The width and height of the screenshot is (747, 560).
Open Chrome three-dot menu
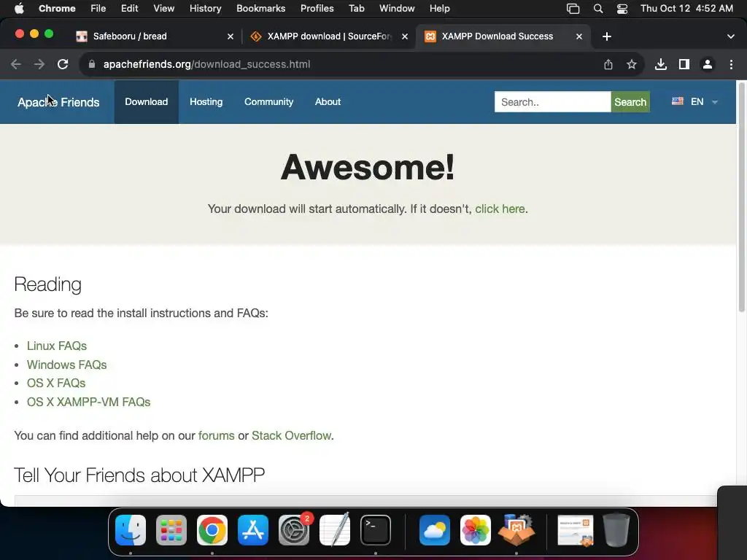point(731,64)
